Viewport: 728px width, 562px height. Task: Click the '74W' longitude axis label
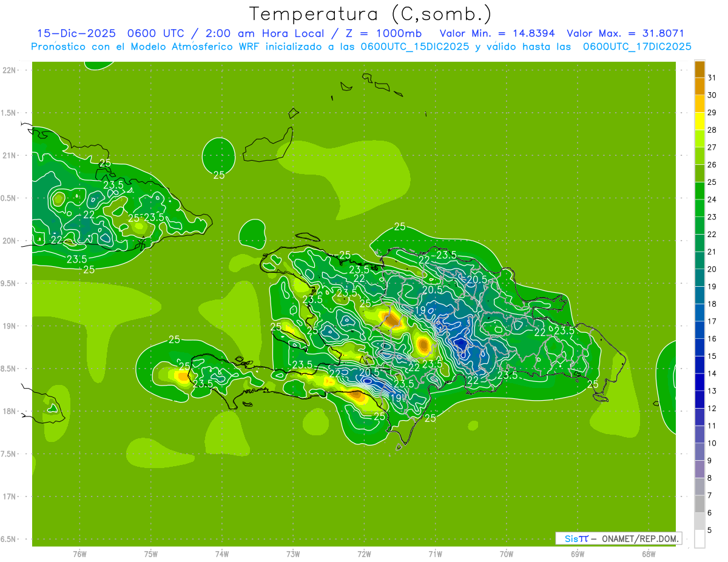pyautogui.click(x=222, y=554)
